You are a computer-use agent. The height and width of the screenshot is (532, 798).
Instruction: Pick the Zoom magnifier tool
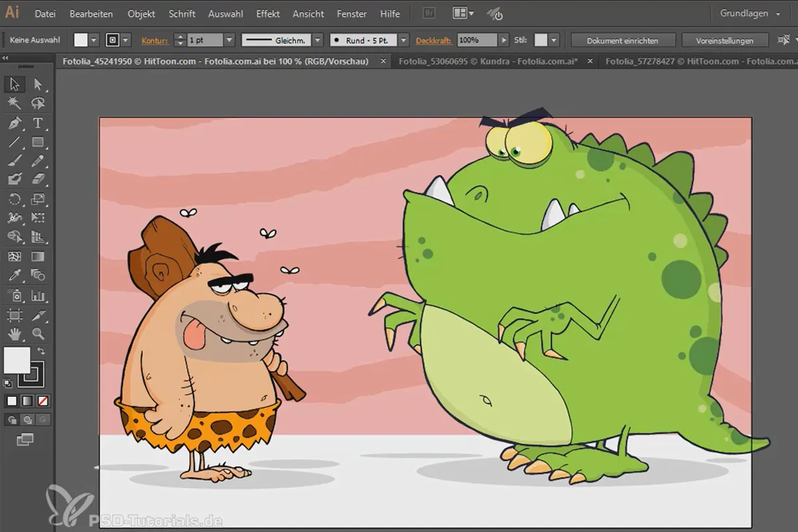pyautogui.click(x=38, y=334)
